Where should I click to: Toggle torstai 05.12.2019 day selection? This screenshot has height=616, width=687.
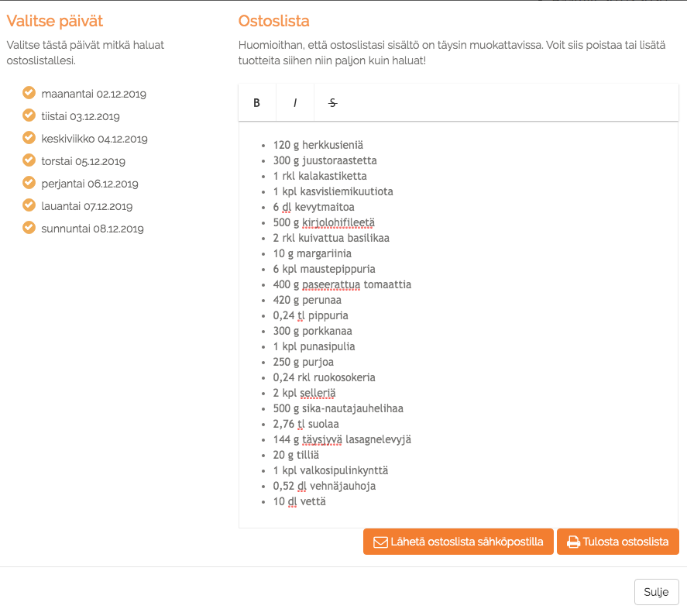click(29, 160)
